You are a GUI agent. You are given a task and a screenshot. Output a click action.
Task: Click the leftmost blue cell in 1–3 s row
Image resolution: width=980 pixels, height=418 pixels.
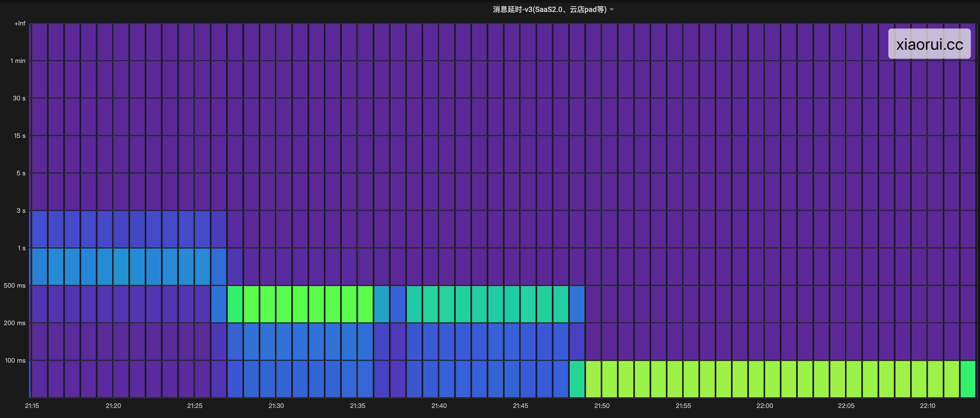(x=39, y=229)
